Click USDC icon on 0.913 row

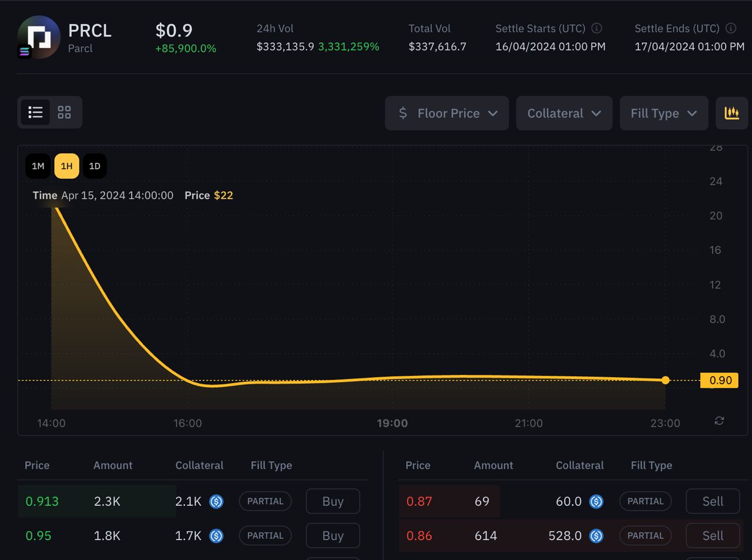click(x=216, y=501)
